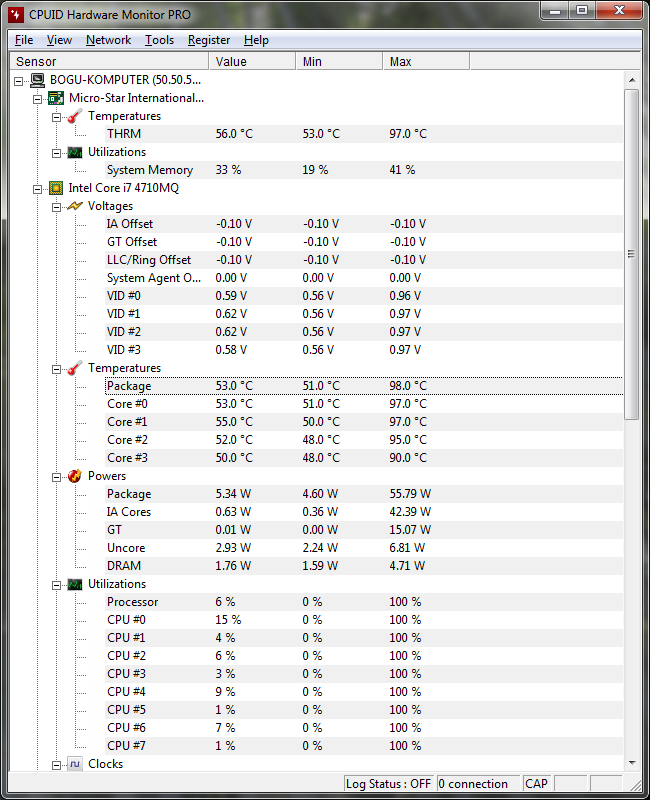Viewport: 650px width, 800px height.
Task: Click the CAP indicator in status bar
Action: pos(536,784)
